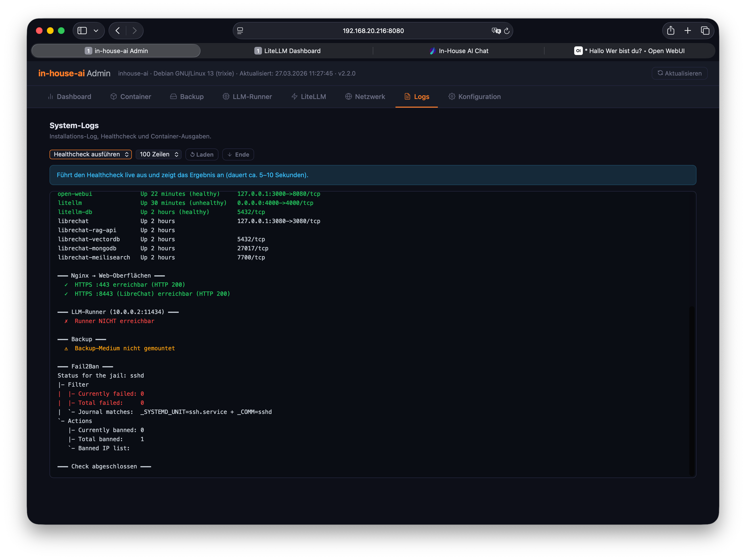Click the page reload icon
Screen dimensions: 746x560
(507, 31)
